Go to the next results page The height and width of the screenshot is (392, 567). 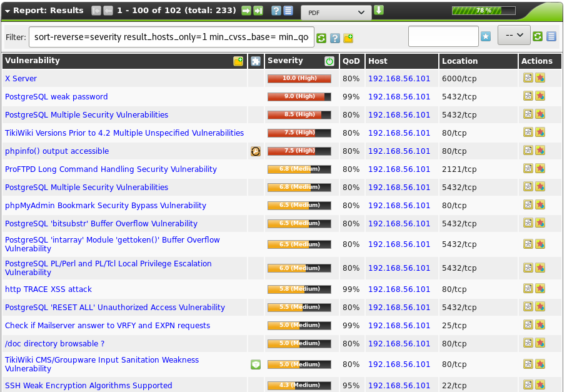(x=246, y=11)
